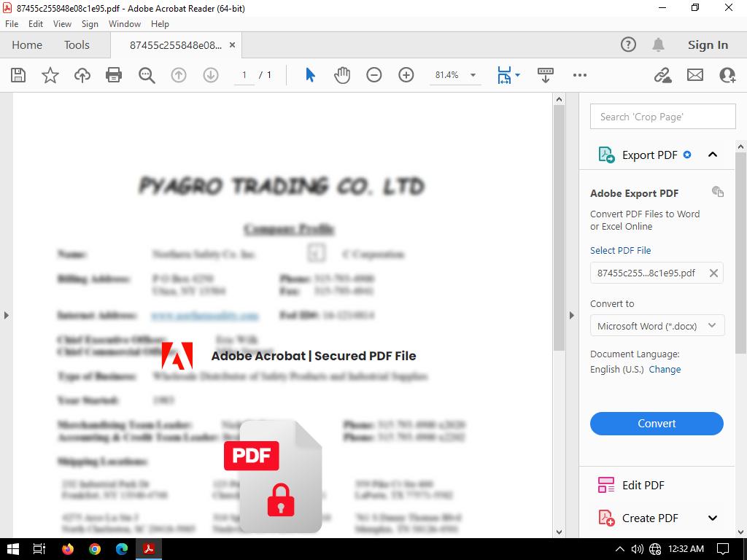Click the blue Convert button
Screen dimensions: 747x560
click(x=657, y=424)
